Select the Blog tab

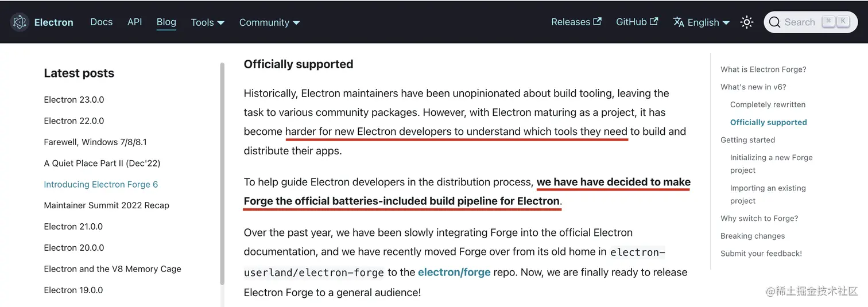tap(166, 22)
